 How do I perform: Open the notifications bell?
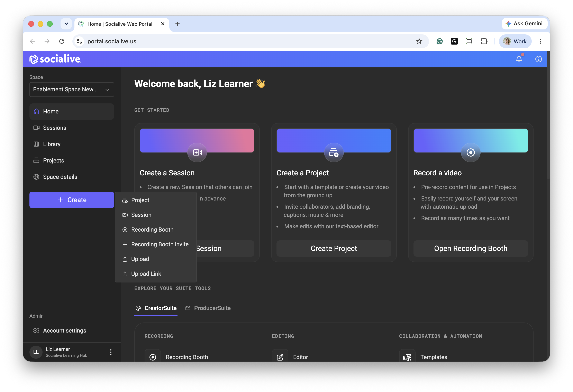point(519,59)
